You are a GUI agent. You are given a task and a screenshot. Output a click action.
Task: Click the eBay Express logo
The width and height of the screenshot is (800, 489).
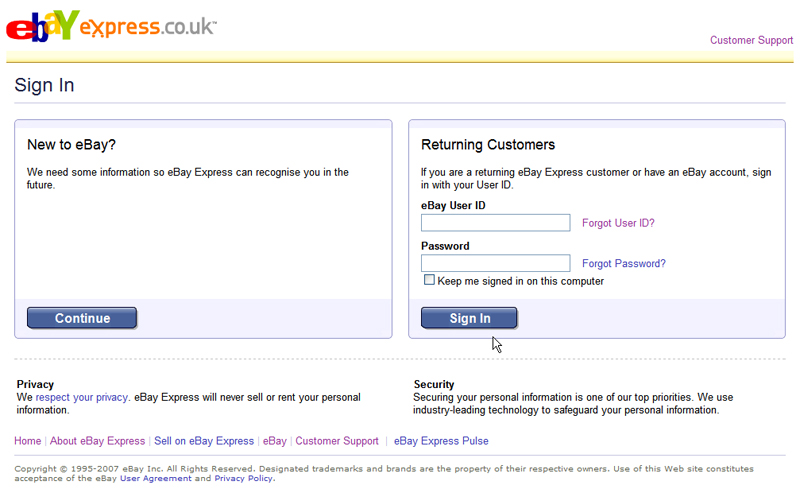coord(110,26)
